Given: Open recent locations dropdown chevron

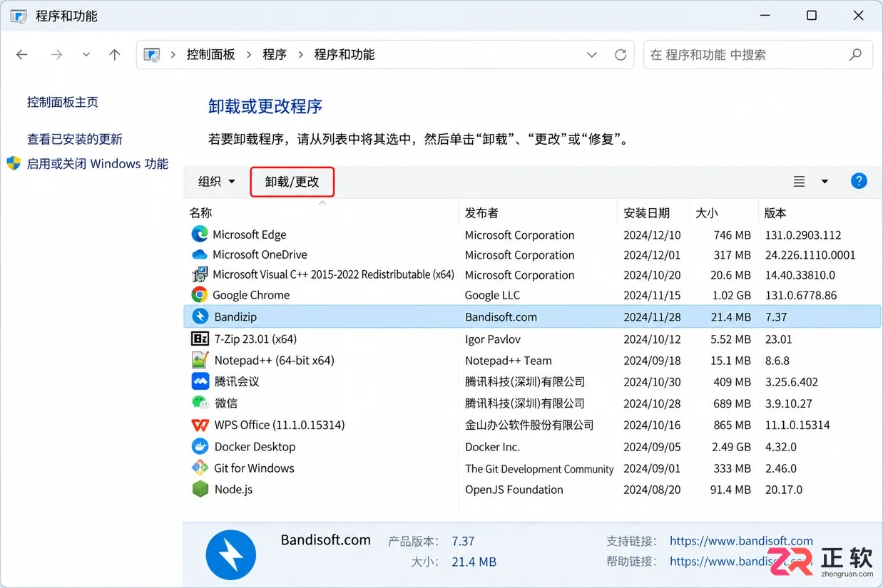Looking at the screenshot, I should point(86,55).
